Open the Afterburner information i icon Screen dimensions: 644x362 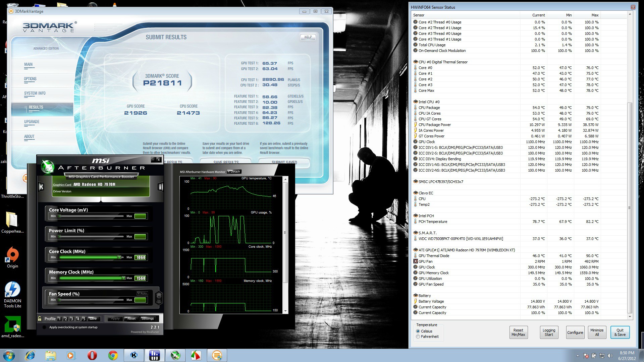[x=160, y=187]
